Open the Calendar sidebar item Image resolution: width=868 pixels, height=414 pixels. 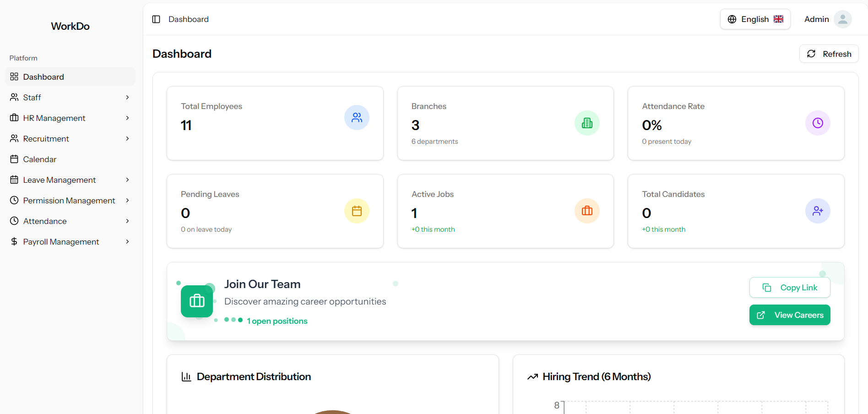[70, 159]
